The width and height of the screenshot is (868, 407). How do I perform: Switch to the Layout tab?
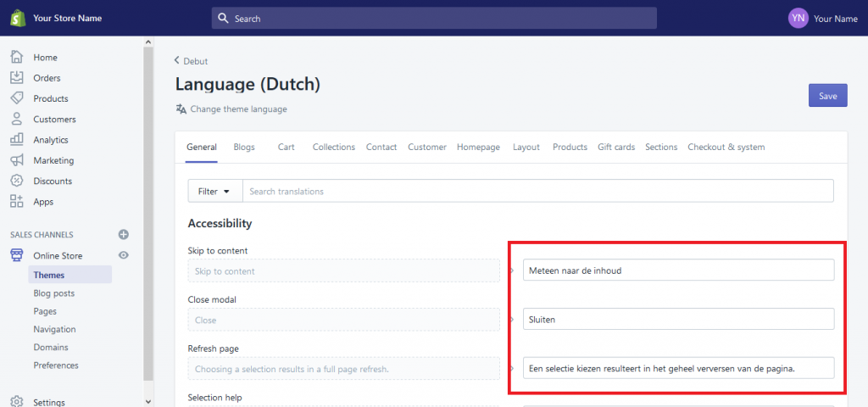526,148
